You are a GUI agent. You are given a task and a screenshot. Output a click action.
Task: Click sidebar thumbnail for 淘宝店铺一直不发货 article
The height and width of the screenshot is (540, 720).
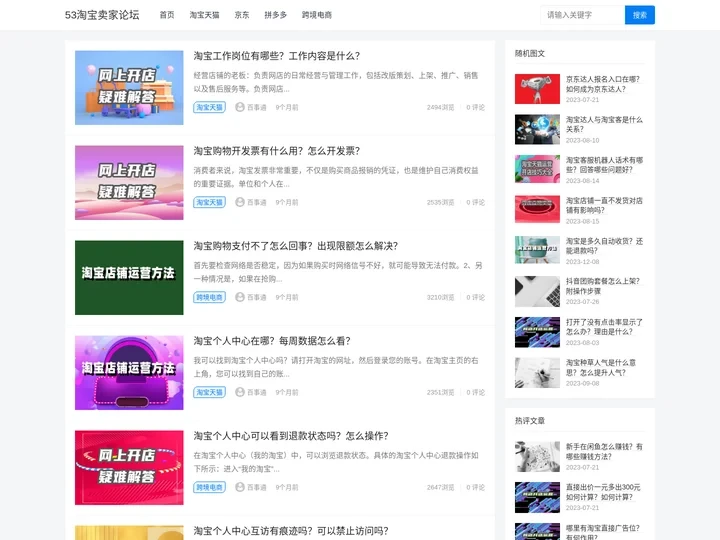click(537, 209)
